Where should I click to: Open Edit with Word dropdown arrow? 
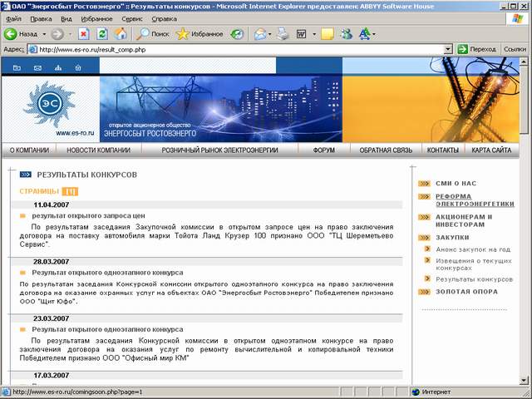[314, 34]
